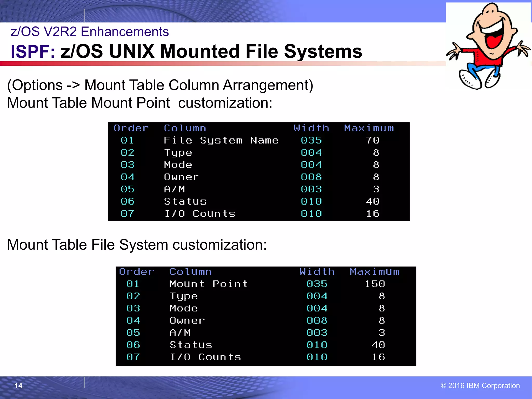Click Width 008 in Owner row, File System Name table
Image resolution: width=532 pixels, height=399 pixels.
click(x=311, y=177)
